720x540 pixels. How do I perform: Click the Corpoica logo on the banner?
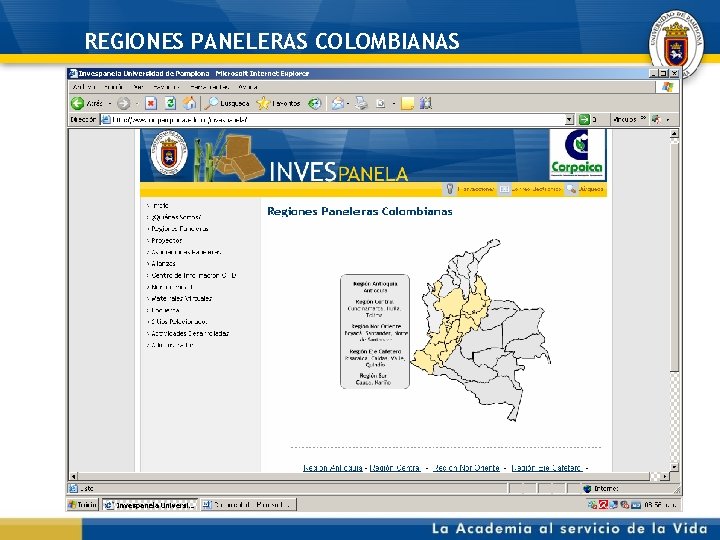578,155
